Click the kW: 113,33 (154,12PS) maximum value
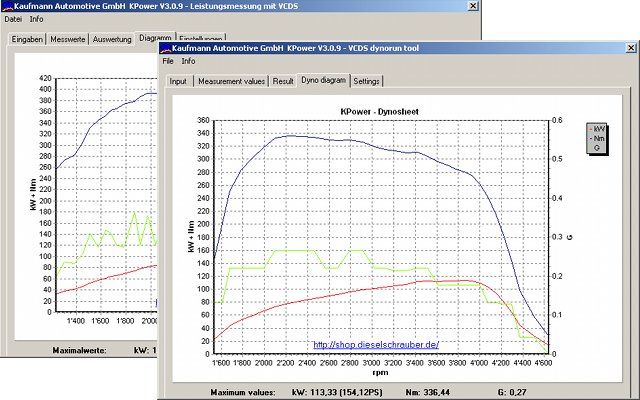The width and height of the screenshot is (640, 400). [337, 392]
